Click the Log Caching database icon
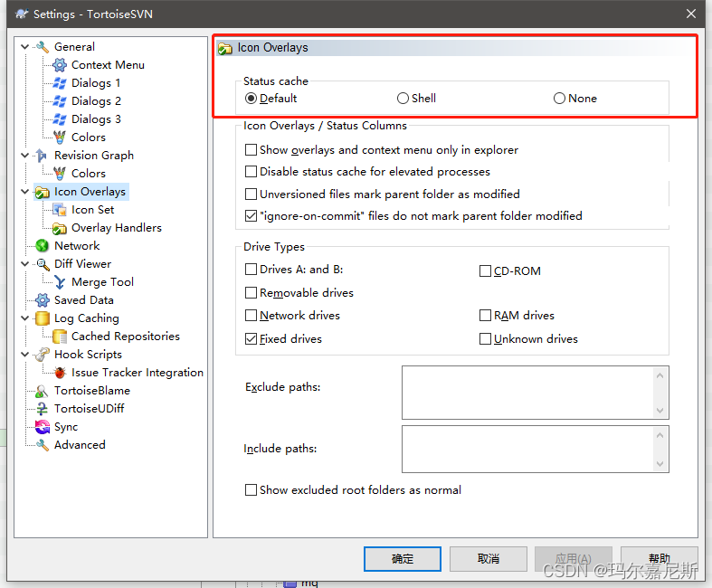The image size is (712, 588). [43, 318]
